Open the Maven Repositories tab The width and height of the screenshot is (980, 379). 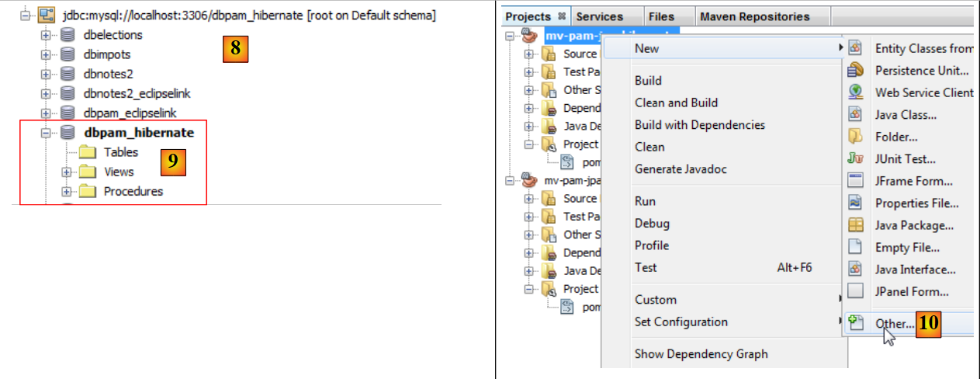point(754,16)
